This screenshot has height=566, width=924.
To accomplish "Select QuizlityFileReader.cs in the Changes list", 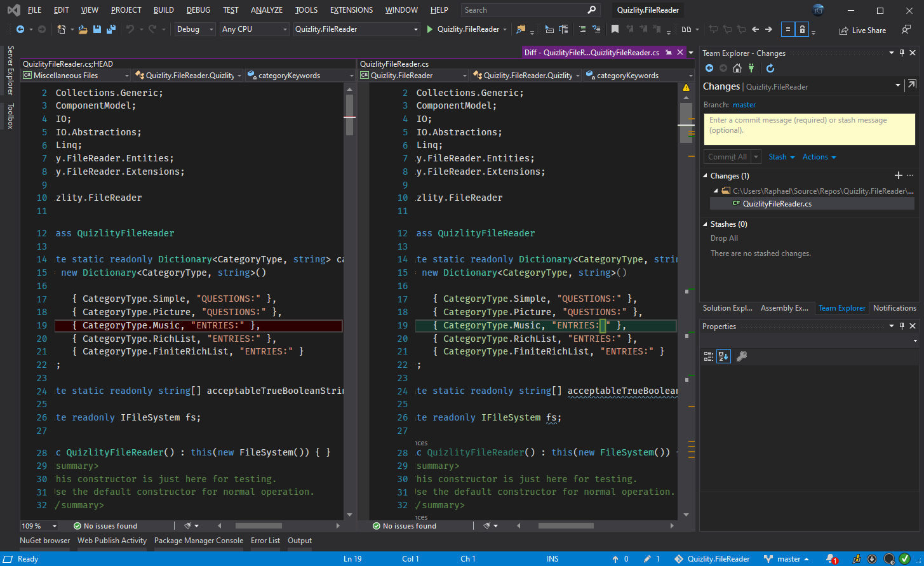I will coord(812,204).
